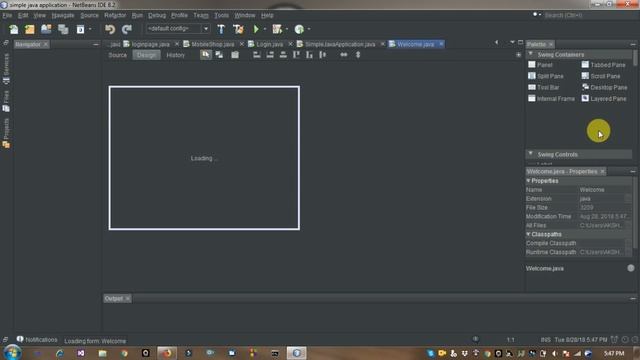Click the Debug Project toolbar icon
This screenshot has width=640, height=360.
click(277, 29)
